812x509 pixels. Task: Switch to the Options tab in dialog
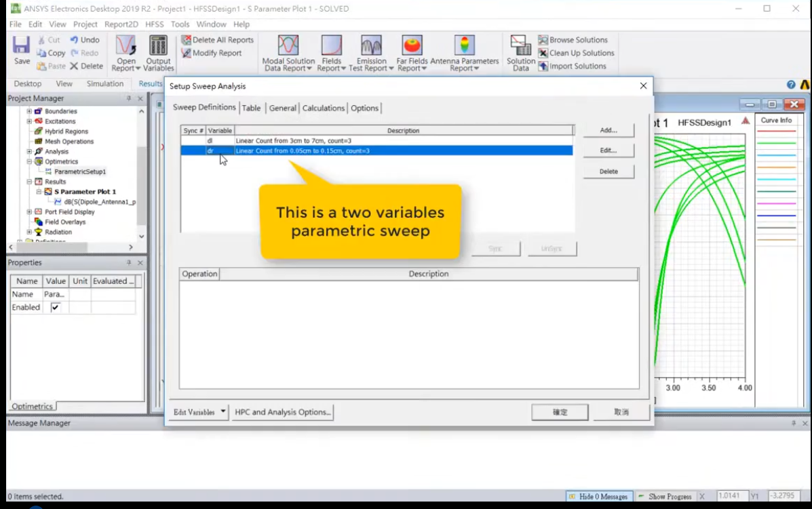(x=364, y=108)
